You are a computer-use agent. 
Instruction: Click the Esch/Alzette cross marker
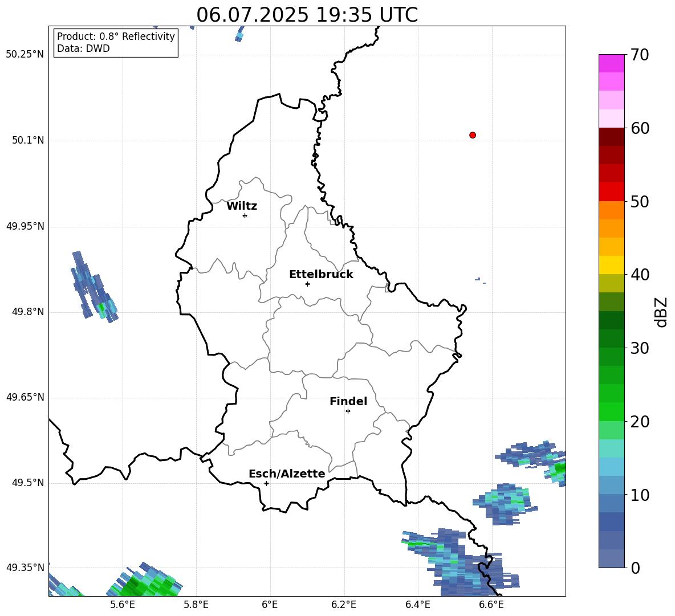pyautogui.click(x=266, y=483)
